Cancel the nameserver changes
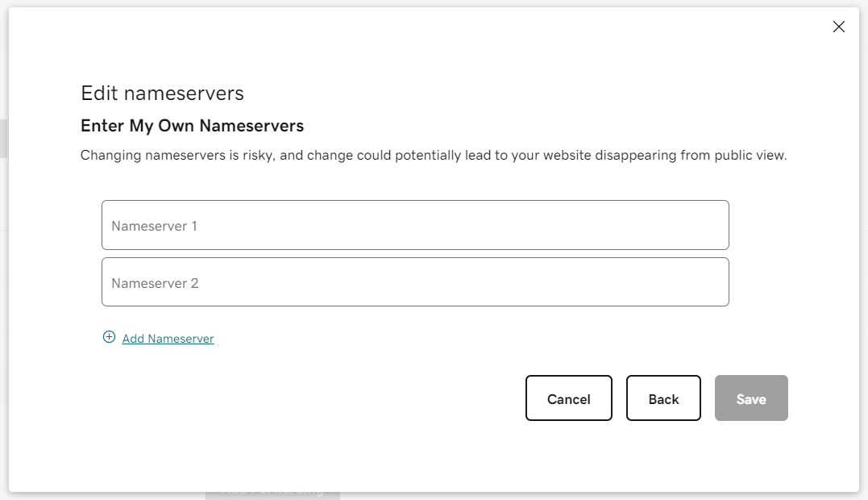 pos(568,398)
